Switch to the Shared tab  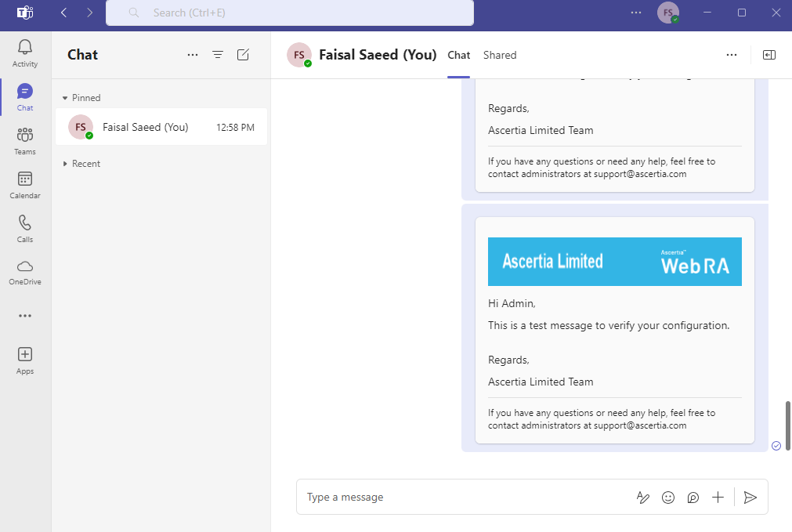pos(500,55)
